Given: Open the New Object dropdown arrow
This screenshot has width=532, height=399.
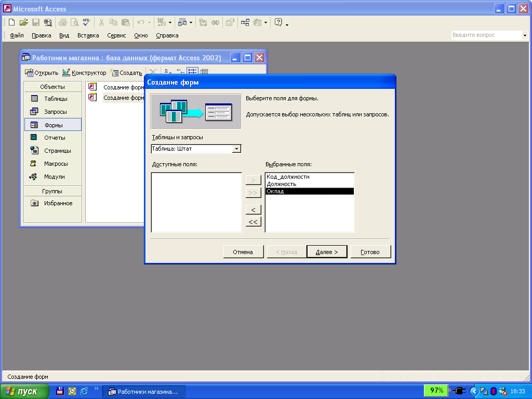Looking at the screenshot, I should (191, 23).
